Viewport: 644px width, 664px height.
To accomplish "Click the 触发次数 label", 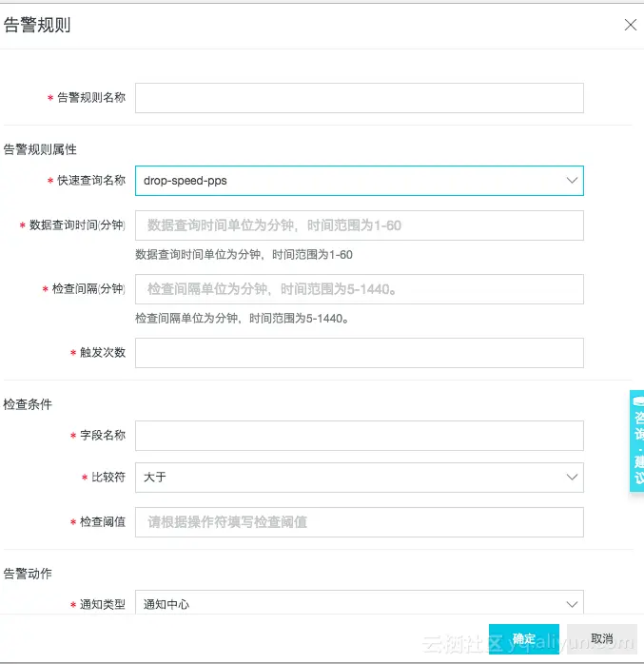I will click(x=103, y=352).
